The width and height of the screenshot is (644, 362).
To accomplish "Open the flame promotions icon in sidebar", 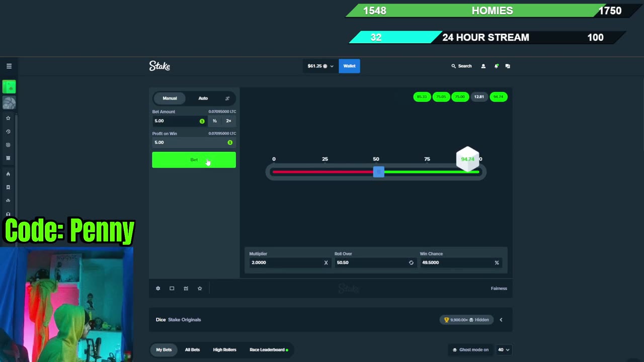I will pos(8,174).
